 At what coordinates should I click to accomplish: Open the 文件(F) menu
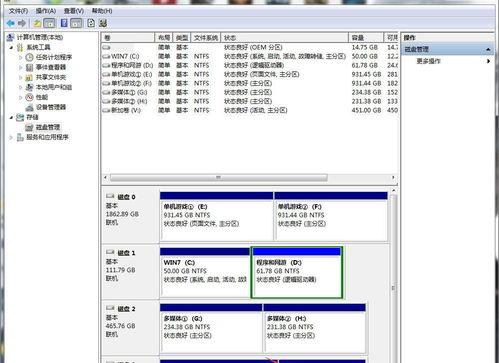[18, 11]
